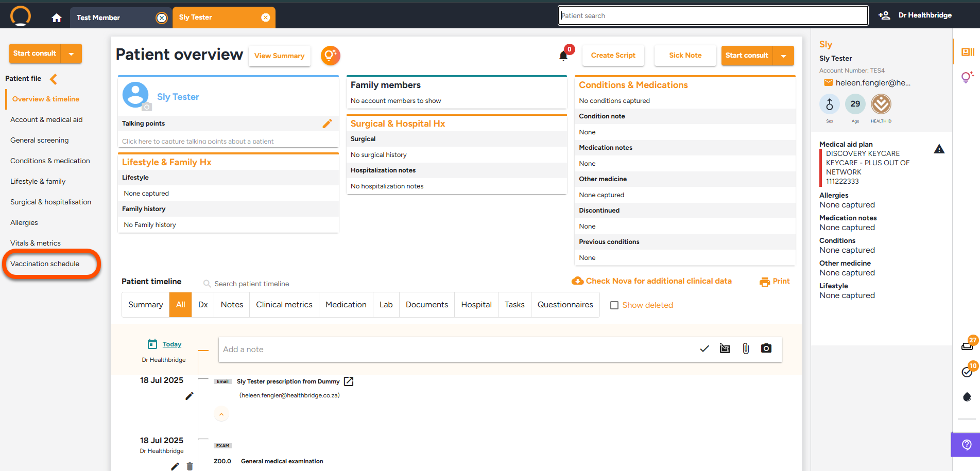This screenshot has height=471, width=980.
Task: Open the notifications bell
Action: coord(563,56)
